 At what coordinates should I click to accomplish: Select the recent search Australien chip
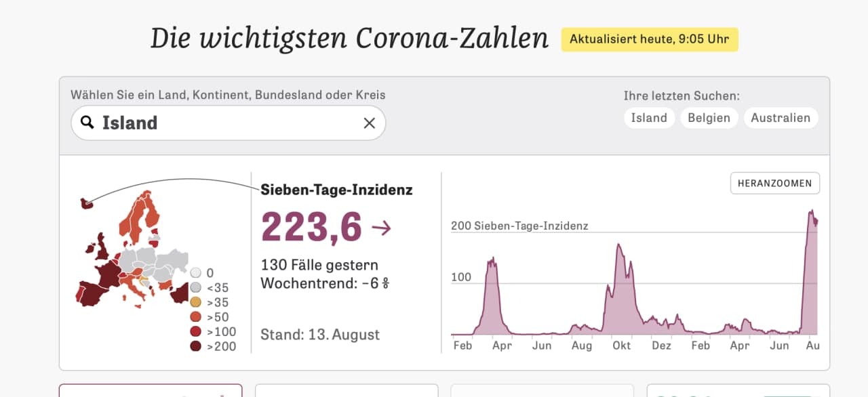[781, 118]
